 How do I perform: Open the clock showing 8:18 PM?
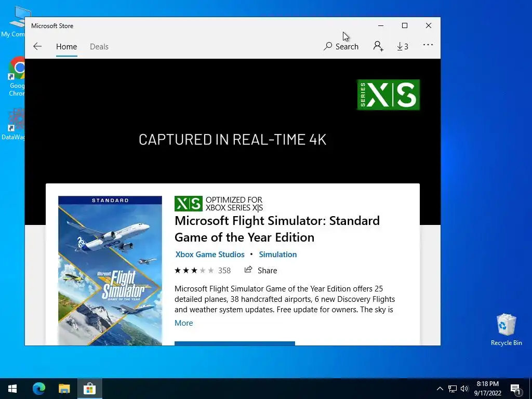(x=487, y=389)
